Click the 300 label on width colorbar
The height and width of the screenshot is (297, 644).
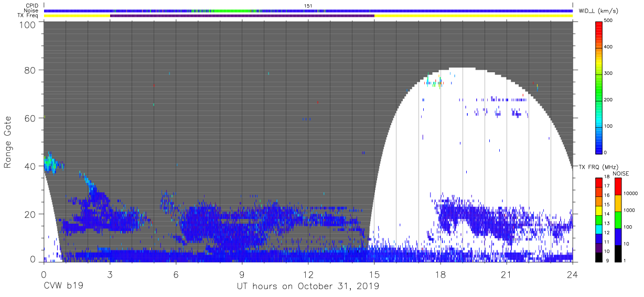(x=609, y=73)
